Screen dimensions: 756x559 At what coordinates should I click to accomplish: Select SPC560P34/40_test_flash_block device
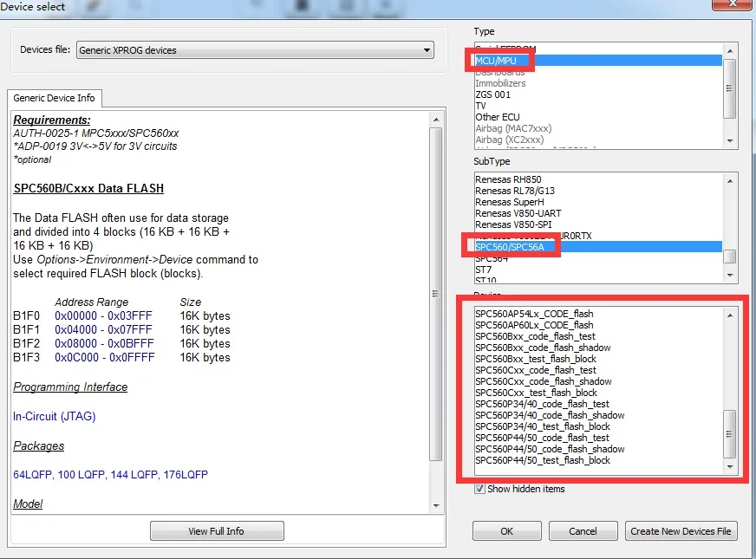(598, 426)
